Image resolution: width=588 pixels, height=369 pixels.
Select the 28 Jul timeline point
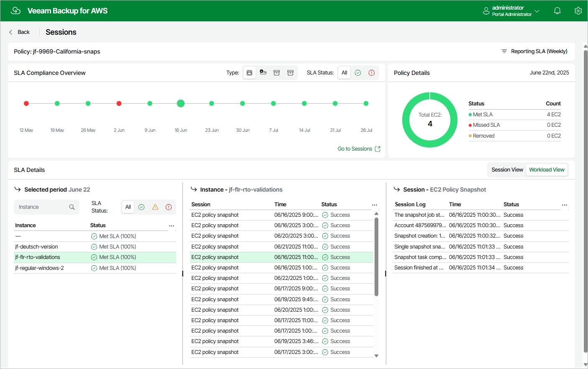tap(366, 103)
